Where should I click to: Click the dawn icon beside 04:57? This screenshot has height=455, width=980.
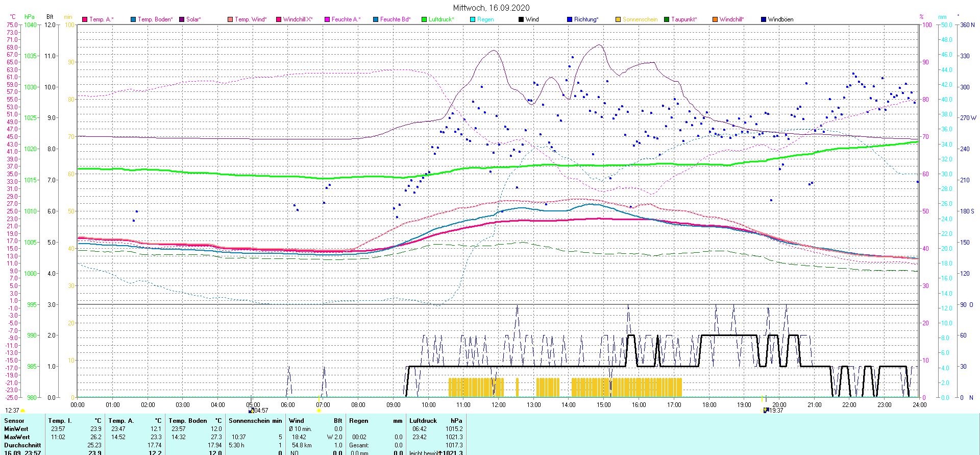click(251, 411)
